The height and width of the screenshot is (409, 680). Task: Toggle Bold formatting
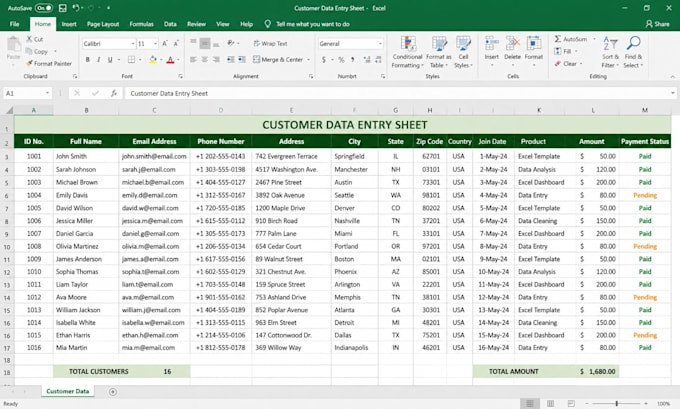(x=88, y=60)
